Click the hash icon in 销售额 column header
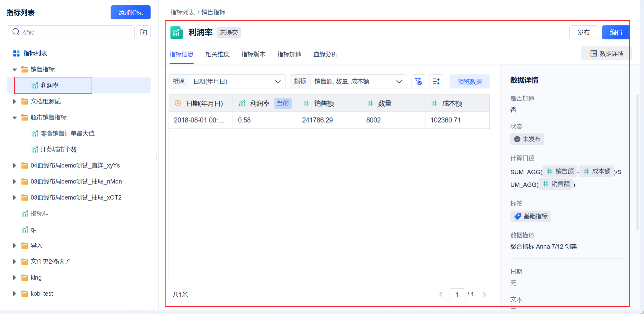This screenshot has height=314, width=644. click(x=306, y=103)
